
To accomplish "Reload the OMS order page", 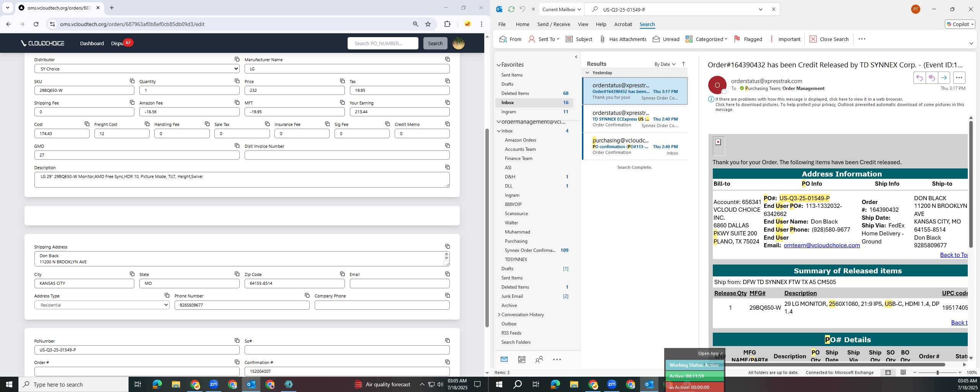I will (x=36, y=24).
